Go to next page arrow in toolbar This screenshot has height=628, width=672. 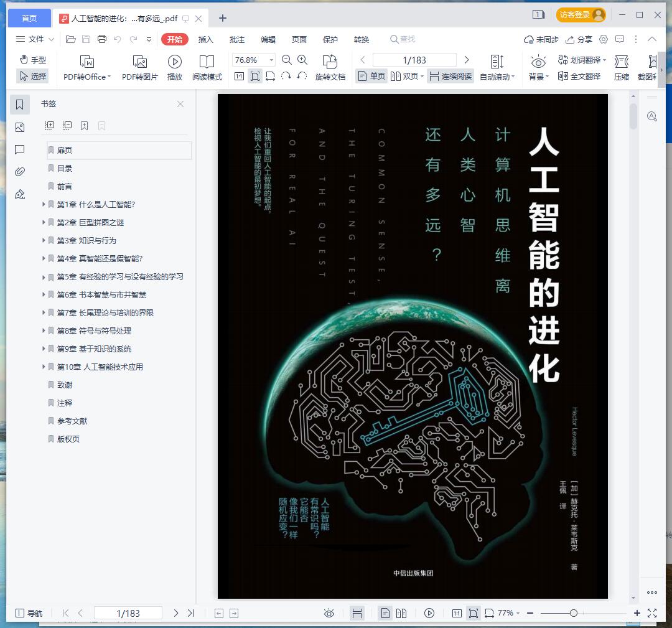pyautogui.click(x=467, y=60)
